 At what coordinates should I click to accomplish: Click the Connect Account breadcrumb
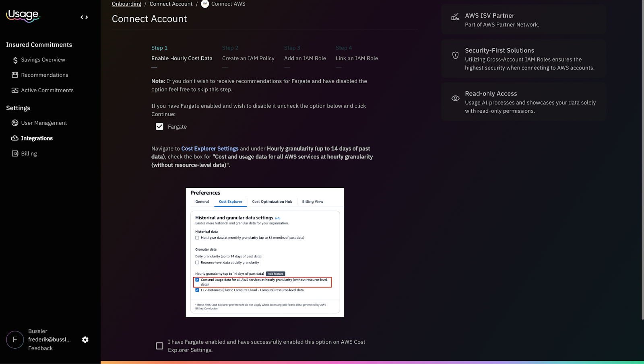[171, 4]
